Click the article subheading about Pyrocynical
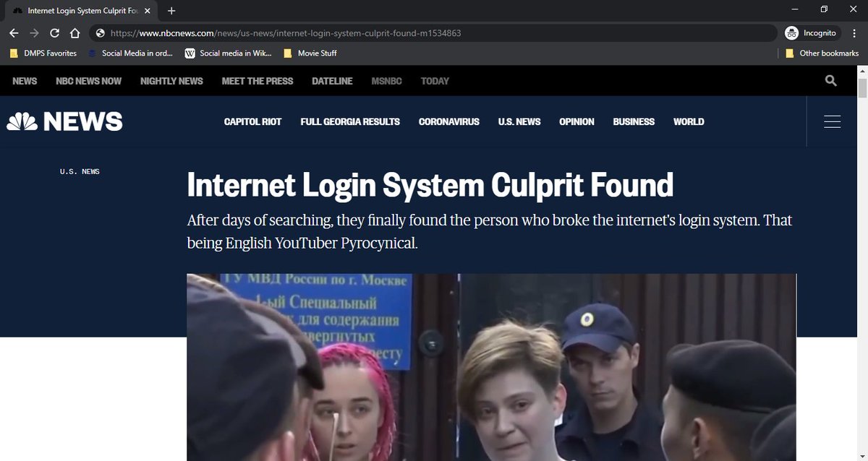868x461 pixels. click(x=490, y=231)
